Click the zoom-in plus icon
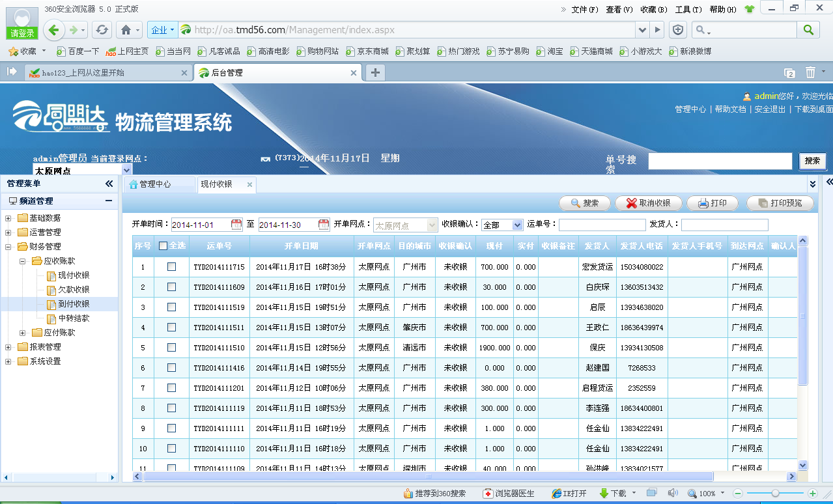The height and width of the screenshot is (504, 833). tap(813, 494)
